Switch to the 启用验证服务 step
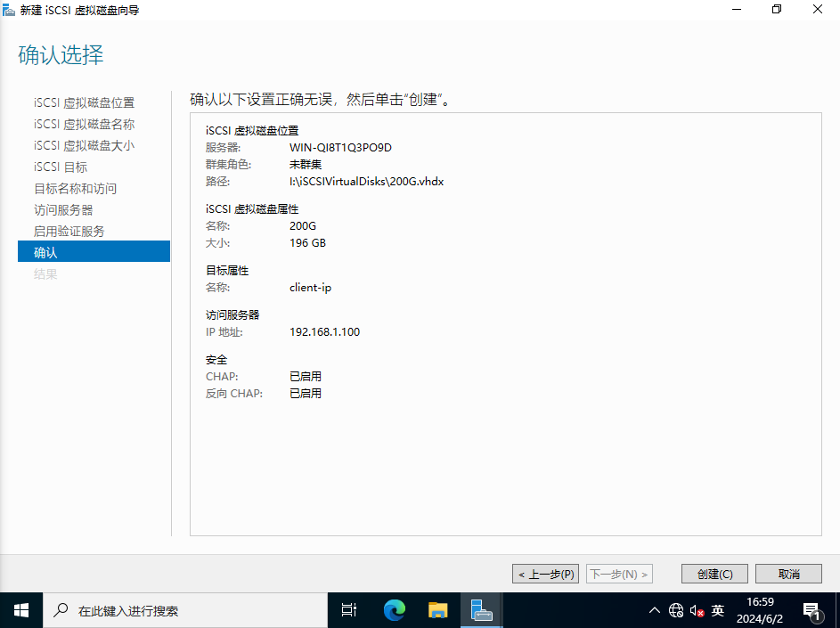This screenshot has height=628, width=840. [x=69, y=231]
